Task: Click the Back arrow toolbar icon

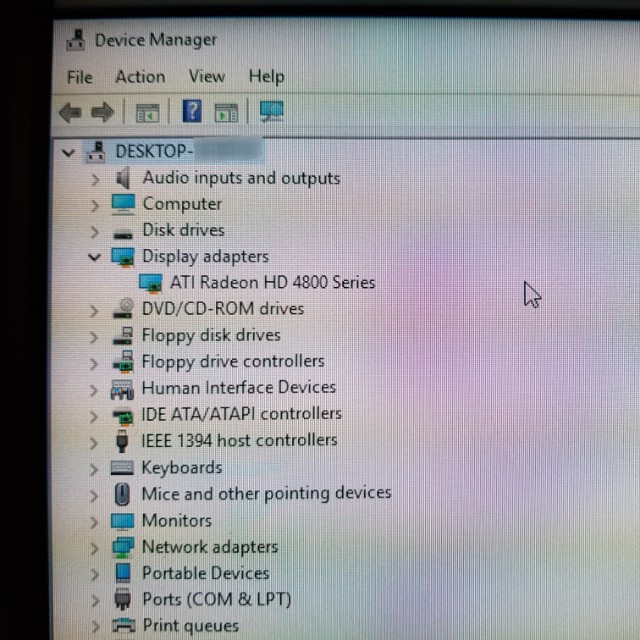Action: 70,112
